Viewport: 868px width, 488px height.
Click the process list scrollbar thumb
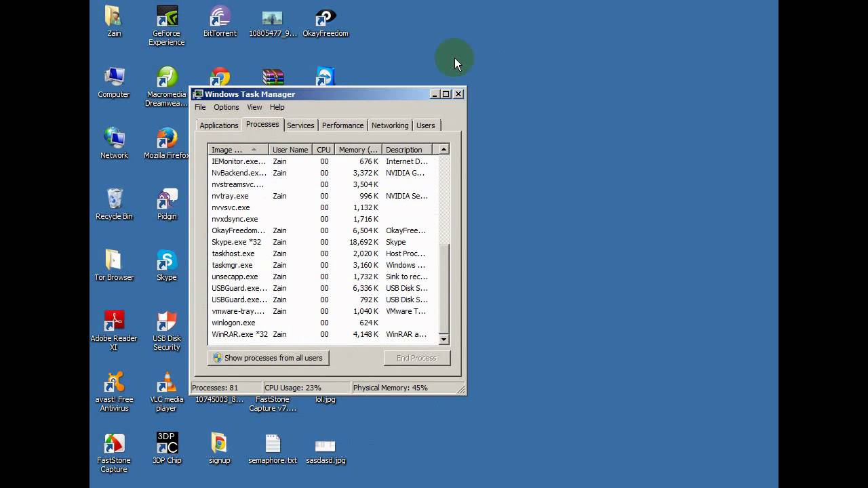pyautogui.click(x=443, y=287)
